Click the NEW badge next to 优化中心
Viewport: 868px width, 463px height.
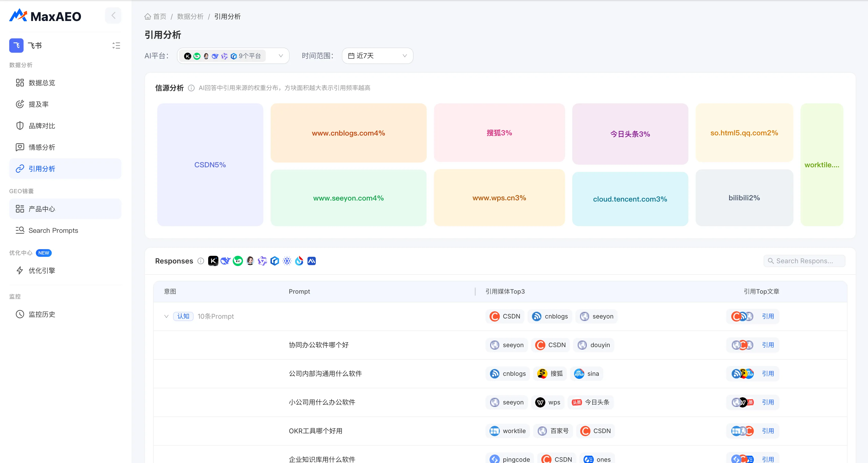(44, 253)
